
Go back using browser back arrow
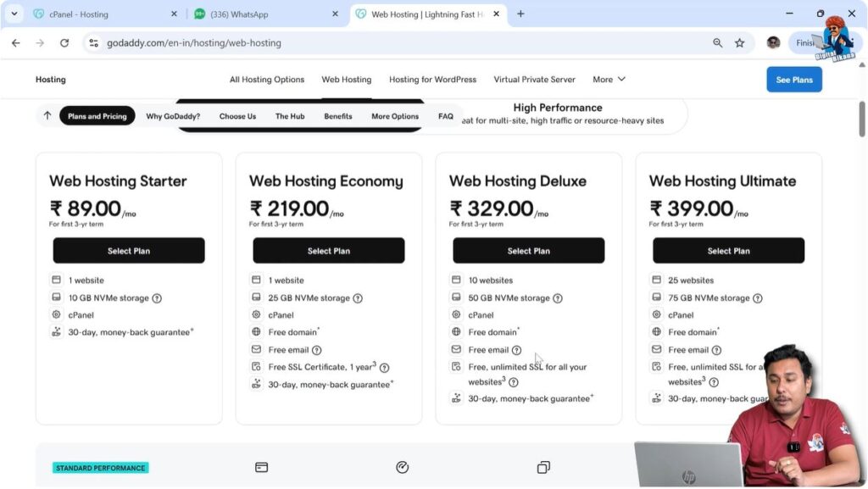pos(15,42)
